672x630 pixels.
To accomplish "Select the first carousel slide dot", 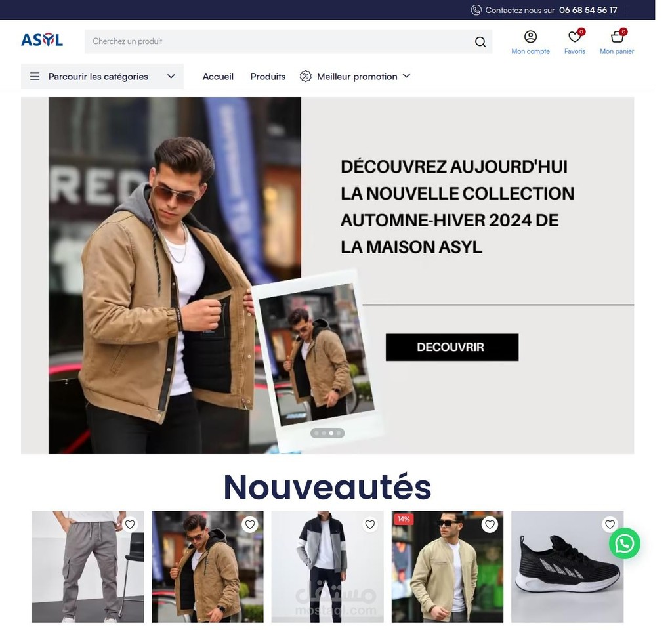I will (x=317, y=433).
